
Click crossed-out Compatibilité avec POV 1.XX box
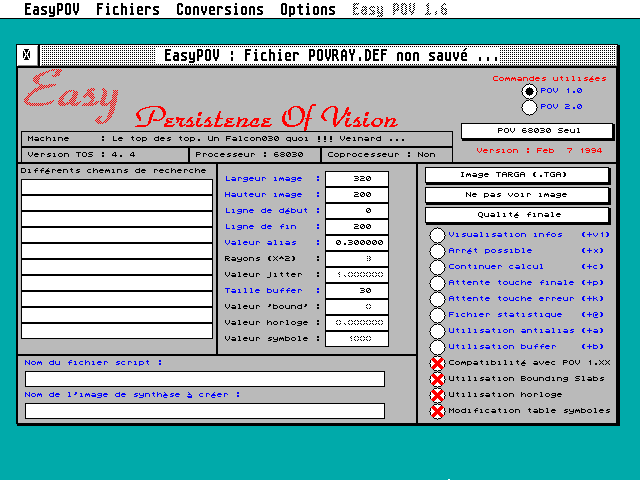pyautogui.click(x=437, y=363)
